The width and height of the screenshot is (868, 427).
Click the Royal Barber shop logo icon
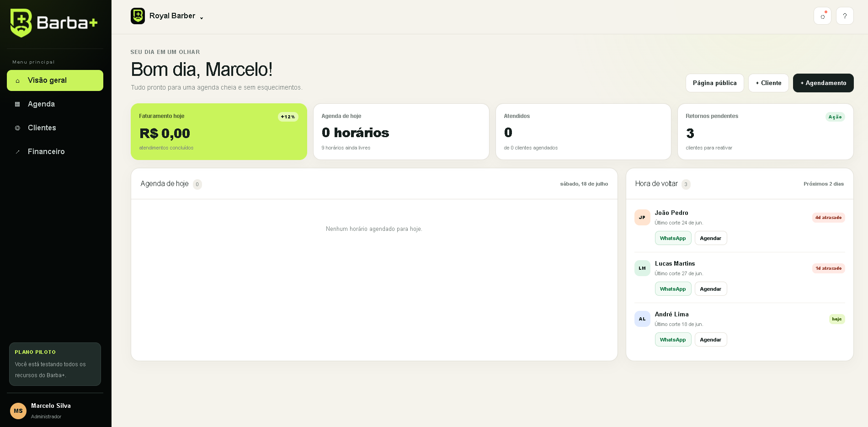tap(138, 16)
